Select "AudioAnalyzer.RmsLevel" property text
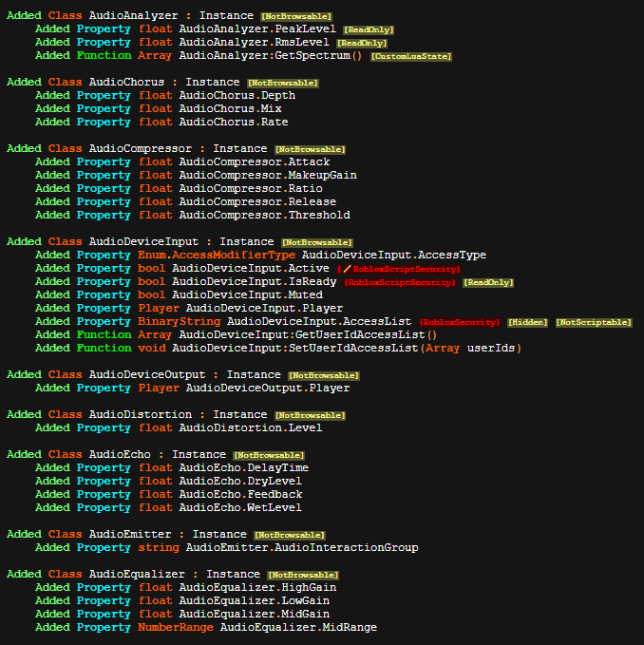Screen dimensions: 644x645 pyautogui.click(x=255, y=42)
